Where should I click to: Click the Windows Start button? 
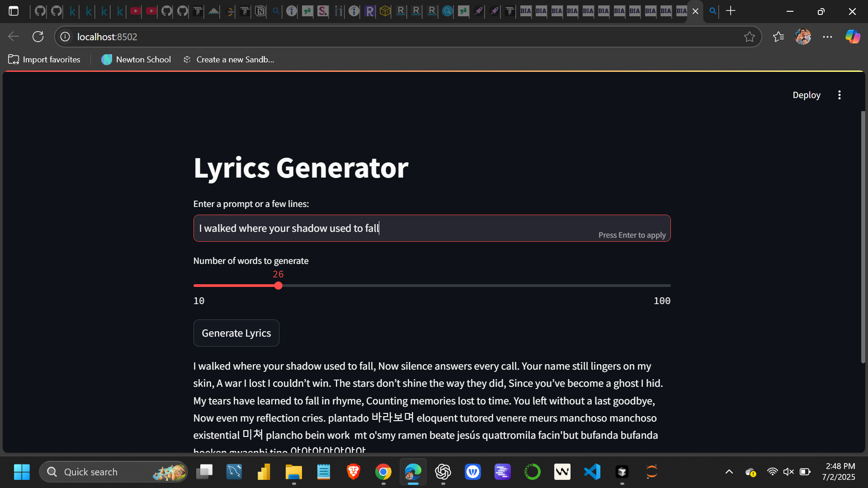(21, 471)
